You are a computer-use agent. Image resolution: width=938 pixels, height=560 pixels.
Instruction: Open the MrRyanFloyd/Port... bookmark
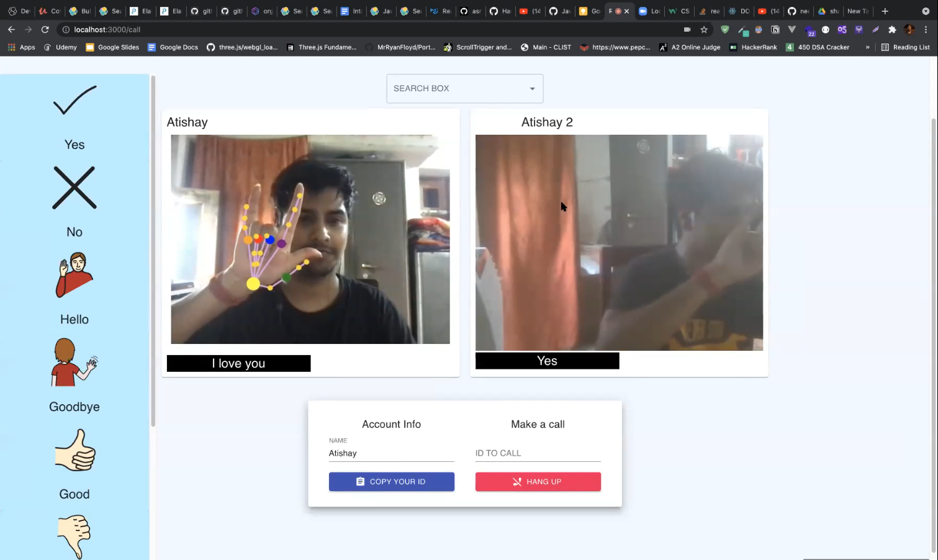coord(400,47)
